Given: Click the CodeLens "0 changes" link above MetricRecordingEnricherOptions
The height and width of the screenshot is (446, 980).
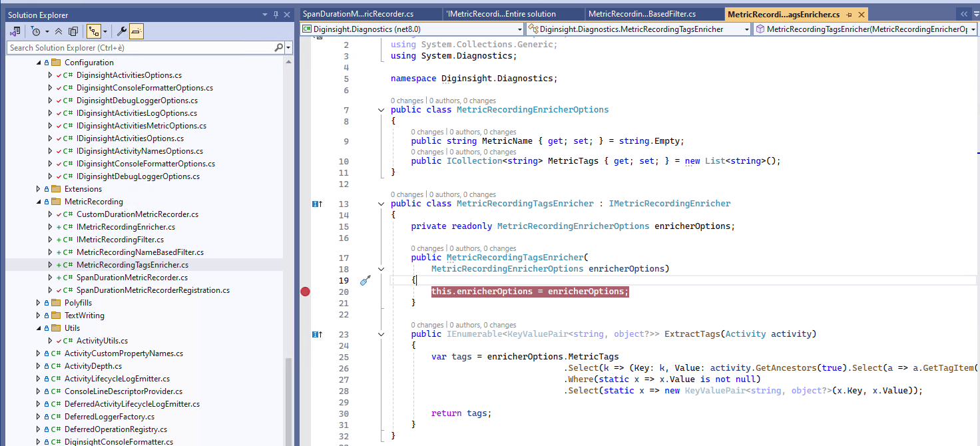Looking at the screenshot, I should (407, 101).
